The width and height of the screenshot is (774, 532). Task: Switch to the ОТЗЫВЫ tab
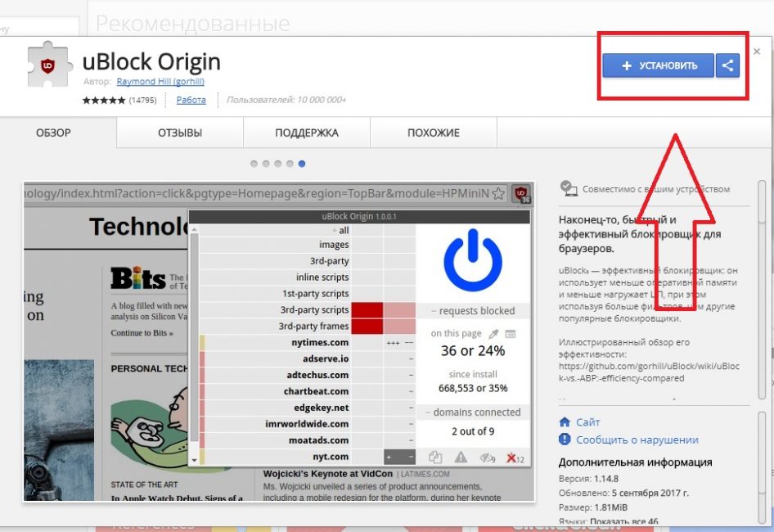click(180, 133)
